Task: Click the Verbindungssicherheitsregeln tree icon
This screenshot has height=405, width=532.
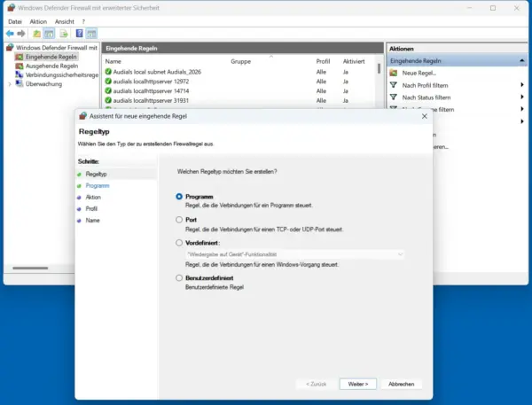Action: tap(20, 74)
